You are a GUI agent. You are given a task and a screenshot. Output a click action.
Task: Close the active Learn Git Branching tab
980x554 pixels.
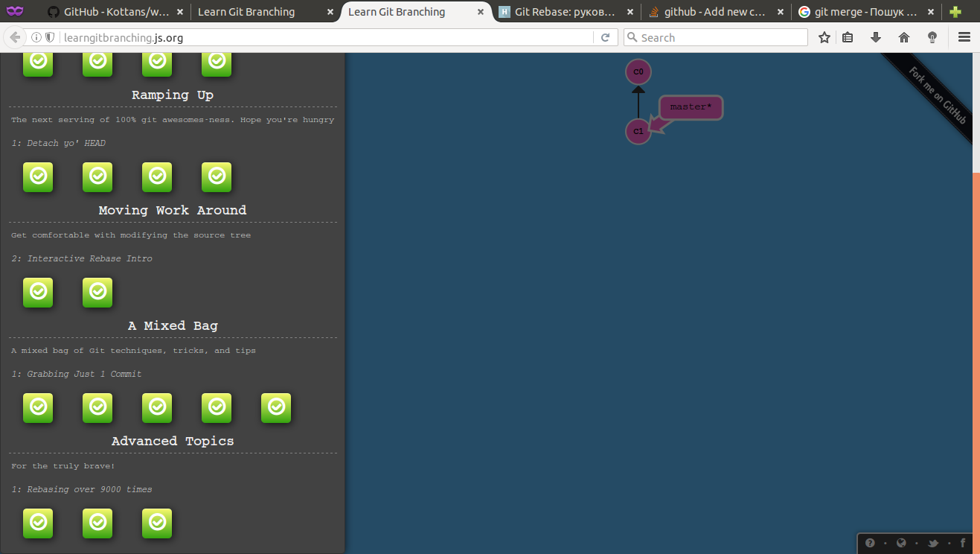[x=480, y=12]
